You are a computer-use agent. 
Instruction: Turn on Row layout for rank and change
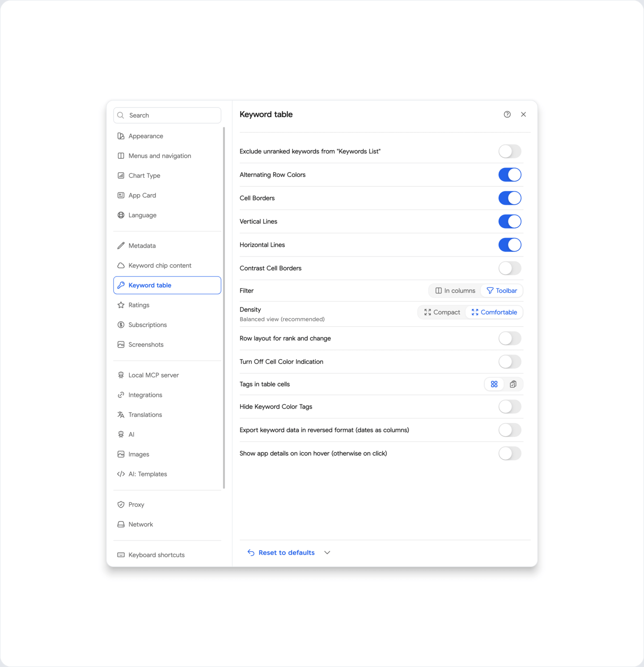tap(510, 338)
